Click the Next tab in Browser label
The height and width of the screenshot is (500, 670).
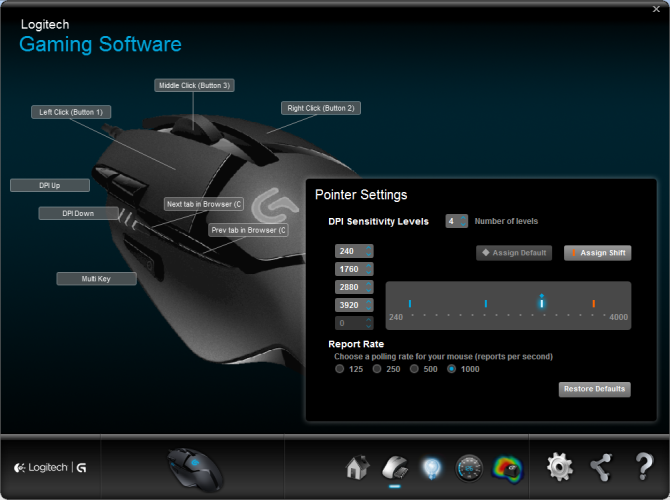[204, 204]
